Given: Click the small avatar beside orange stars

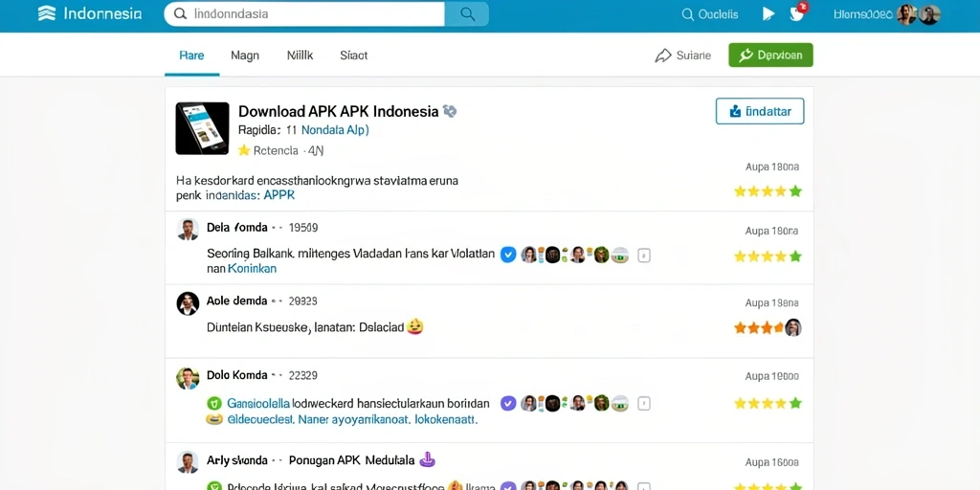Looking at the screenshot, I should 793,327.
